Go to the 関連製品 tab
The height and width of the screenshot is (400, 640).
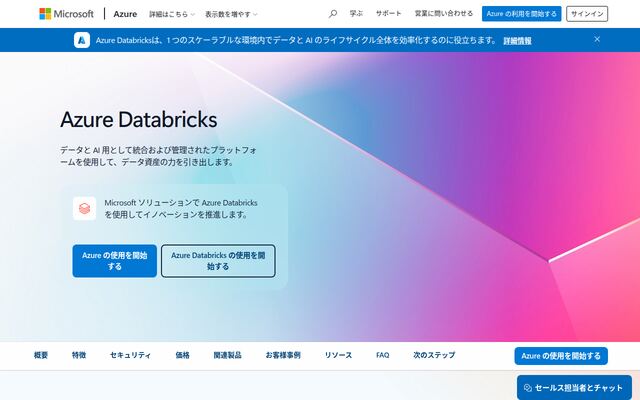[x=227, y=355]
